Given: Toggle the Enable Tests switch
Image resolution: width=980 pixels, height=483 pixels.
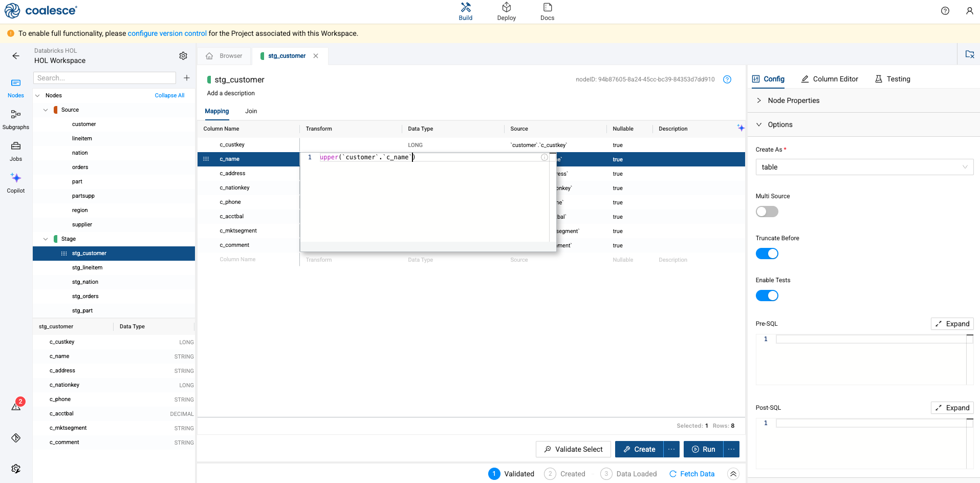Looking at the screenshot, I should [767, 296].
